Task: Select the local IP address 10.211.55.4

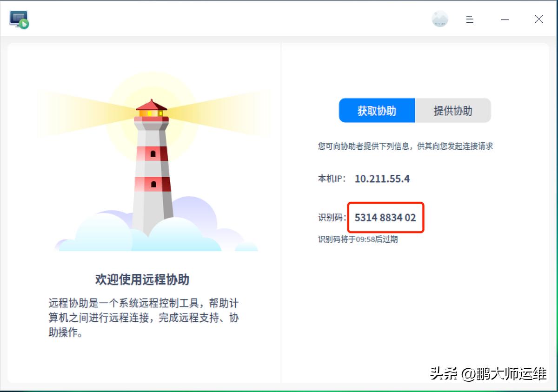Action: coord(382,179)
